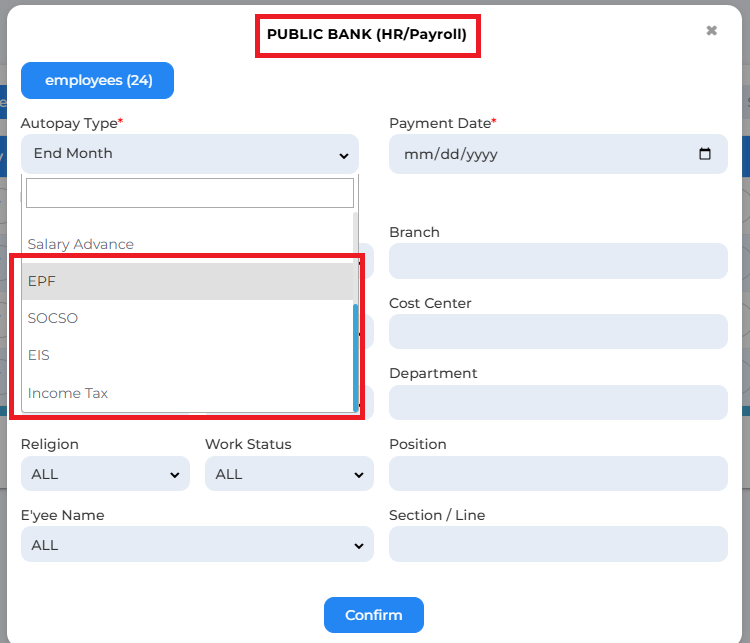750x643 pixels.
Task: Select Salary Advance option
Action: click(x=188, y=244)
